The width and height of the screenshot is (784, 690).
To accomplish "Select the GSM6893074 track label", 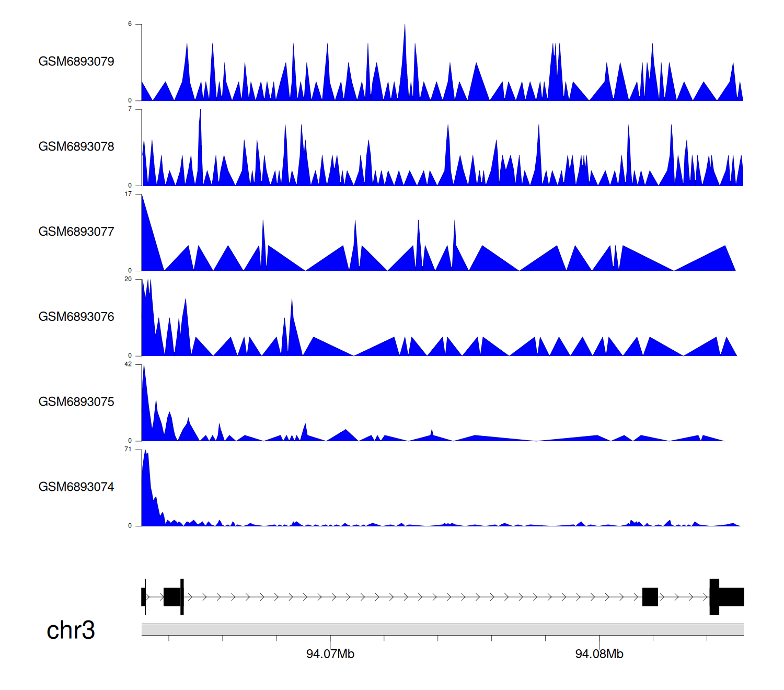I will point(76,487).
